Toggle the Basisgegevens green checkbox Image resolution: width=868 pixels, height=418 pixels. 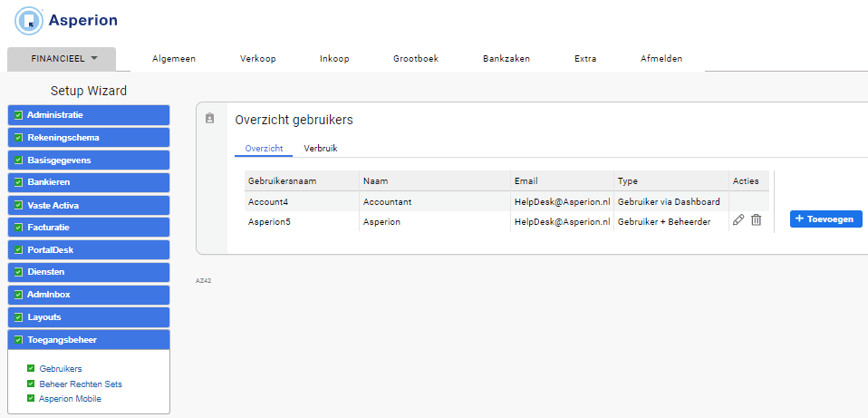tap(18, 160)
